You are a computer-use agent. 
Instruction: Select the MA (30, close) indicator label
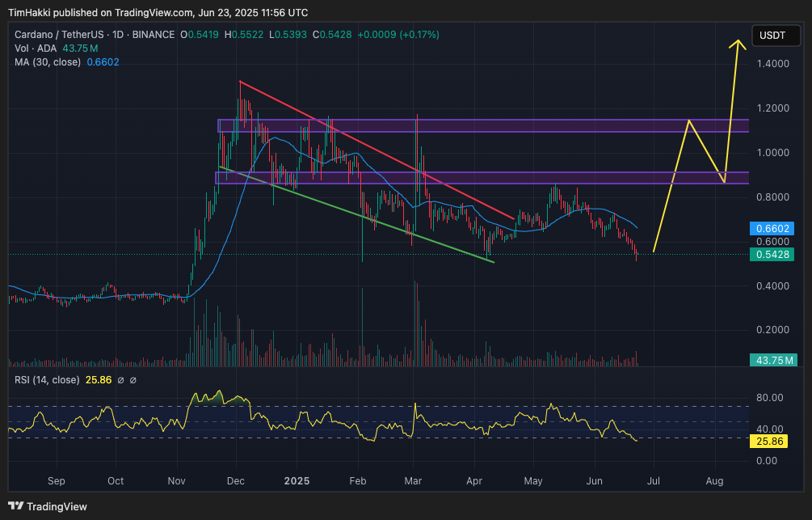(46, 61)
